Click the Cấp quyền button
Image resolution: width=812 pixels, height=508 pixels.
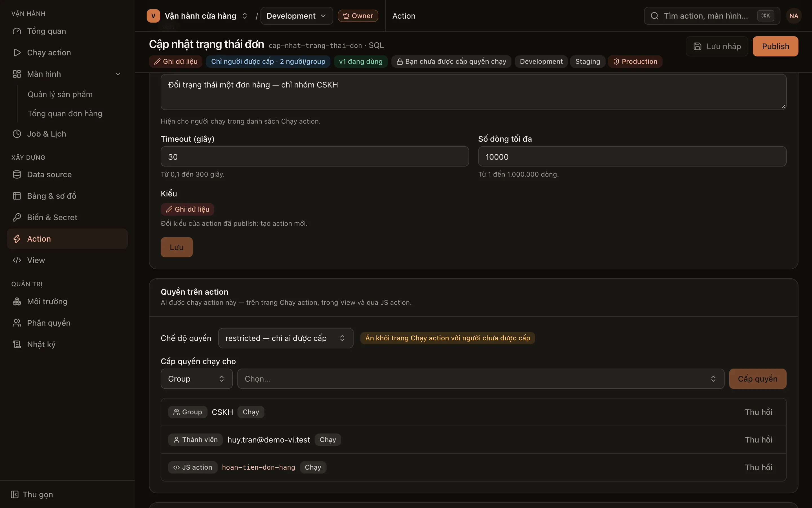pos(757,379)
